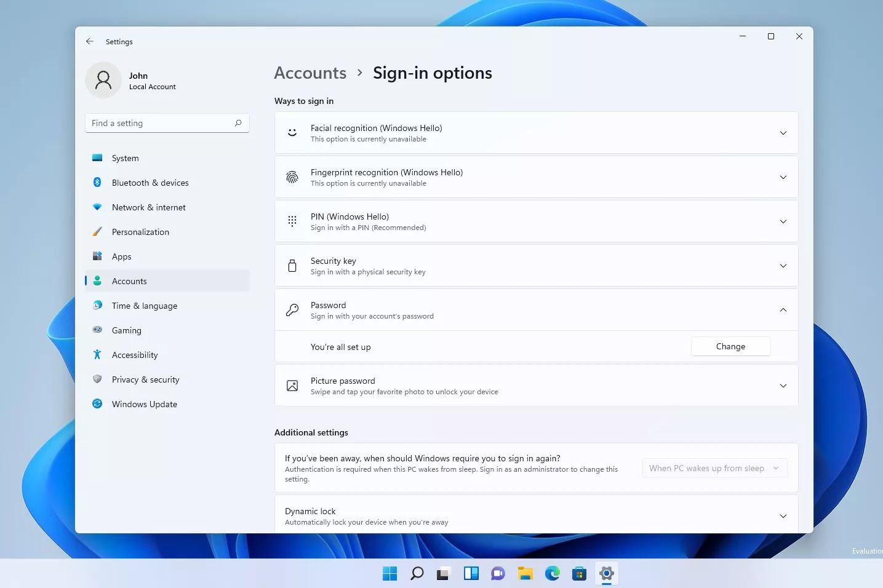Click 'Sign-in options' page title
This screenshot has width=883, height=588.
click(433, 73)
